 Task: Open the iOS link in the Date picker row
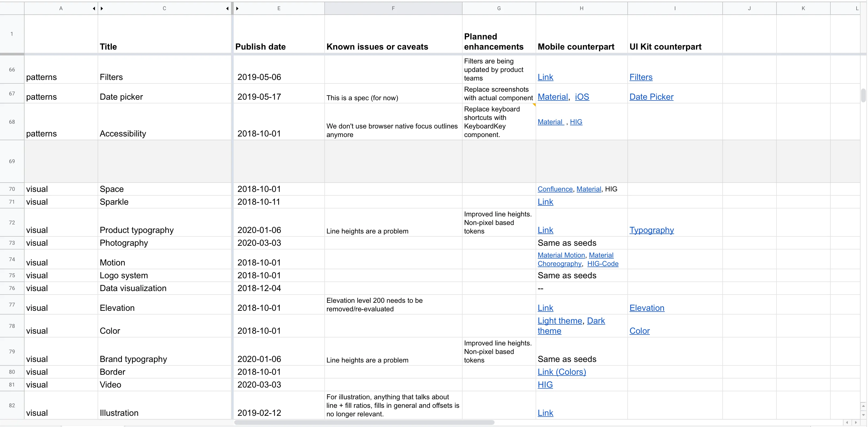[x=582, y=97]
